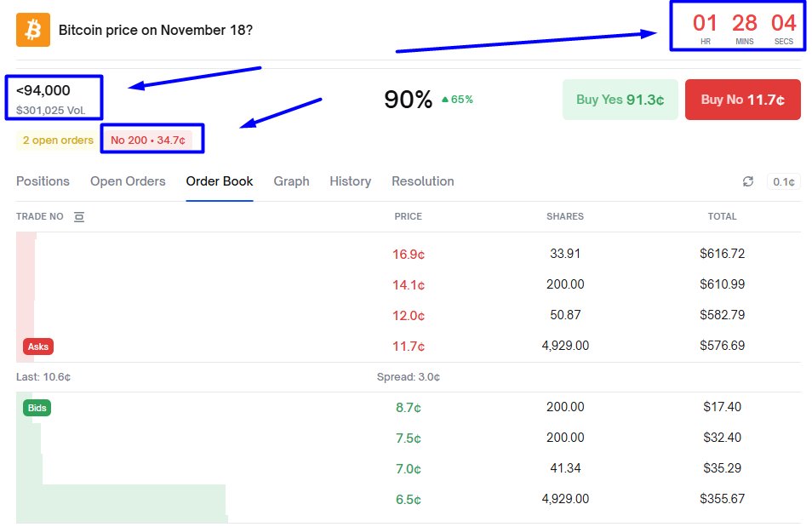Select the 7.0¢ bid price
Viewport: 812px width, 527px height.
click(x=408, y=469)
